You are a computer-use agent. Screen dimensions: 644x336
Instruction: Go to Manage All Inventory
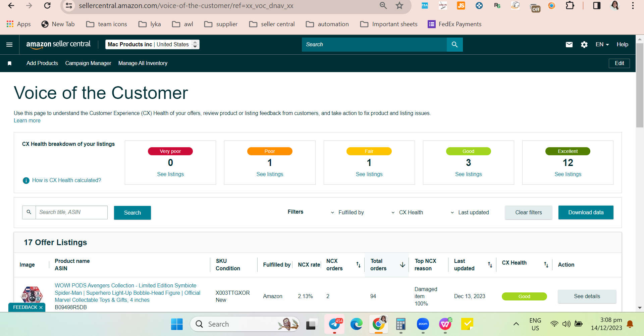[143, 63]
